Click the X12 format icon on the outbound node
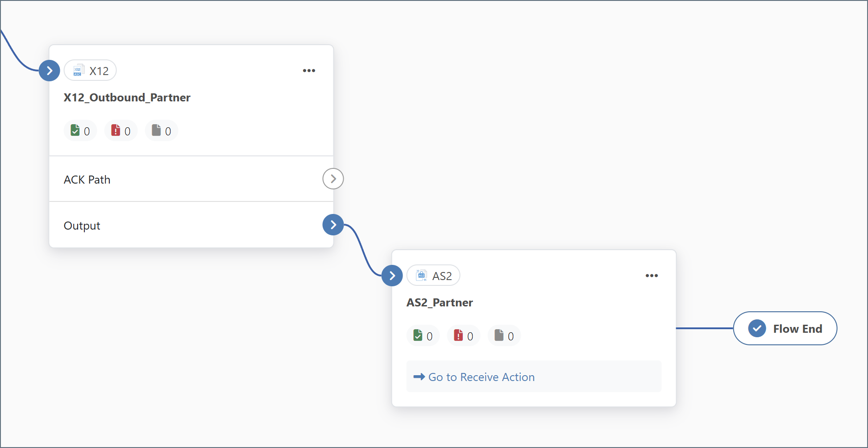Image resolution: width=868 pixels, height=448 pixels. (x=78, y=70)
